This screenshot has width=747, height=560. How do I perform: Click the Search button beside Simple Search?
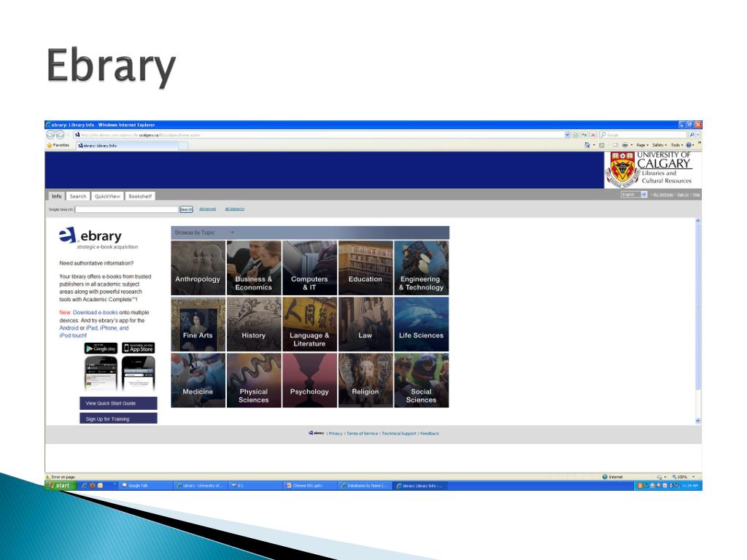[186, 209]
